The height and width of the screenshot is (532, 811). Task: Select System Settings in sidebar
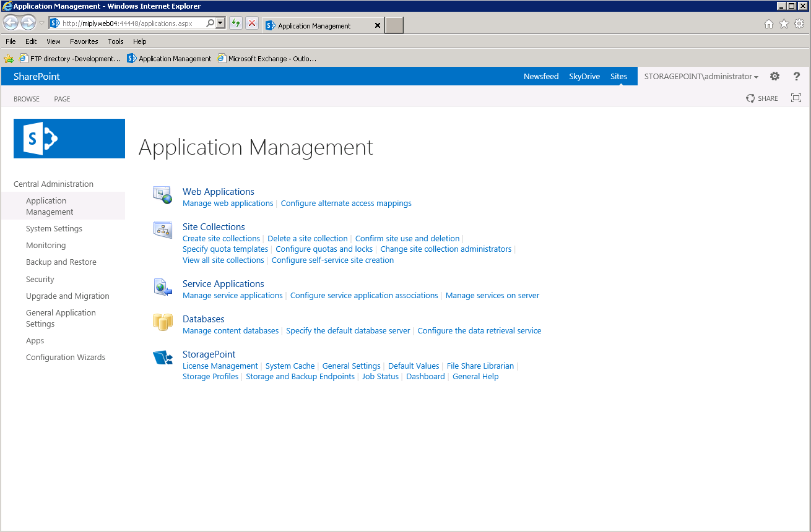(54, 228)
